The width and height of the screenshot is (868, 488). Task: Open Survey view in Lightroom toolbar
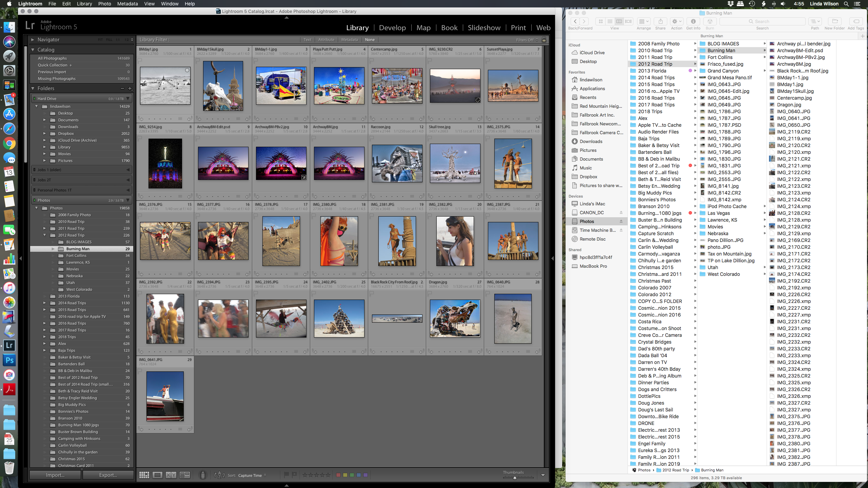(185, 475)
